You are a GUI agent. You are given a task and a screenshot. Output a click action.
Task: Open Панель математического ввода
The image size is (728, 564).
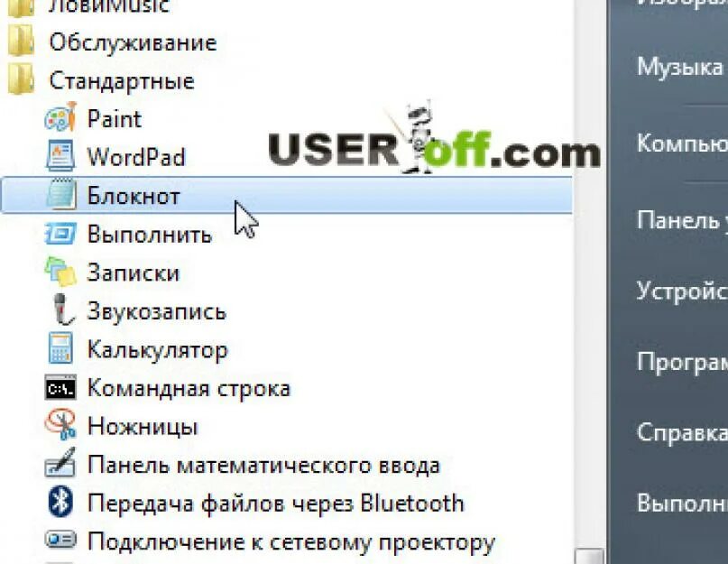pyautogui.click(x=263, y=465)
